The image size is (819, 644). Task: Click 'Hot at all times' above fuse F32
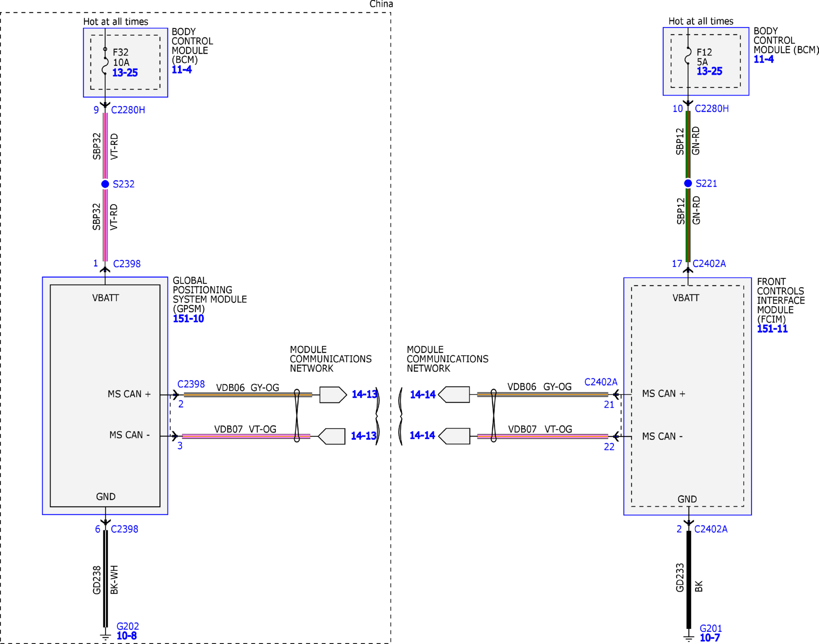116,22
